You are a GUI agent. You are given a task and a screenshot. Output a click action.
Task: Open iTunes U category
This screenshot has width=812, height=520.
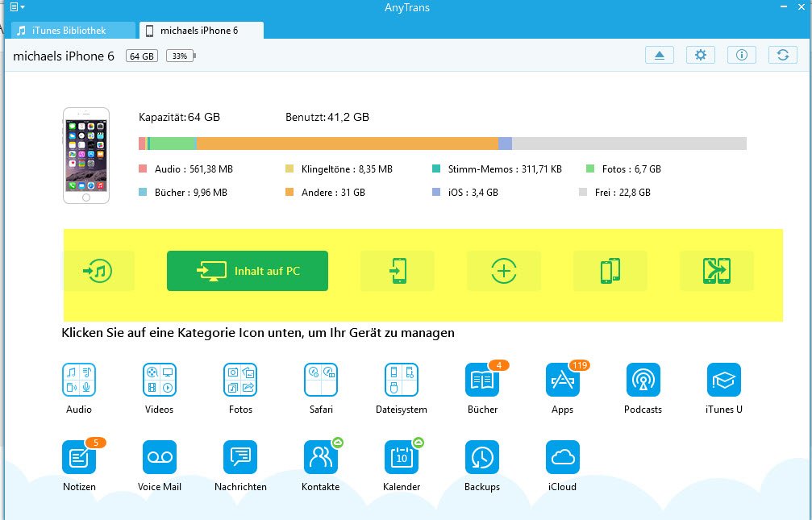[723, 380]
